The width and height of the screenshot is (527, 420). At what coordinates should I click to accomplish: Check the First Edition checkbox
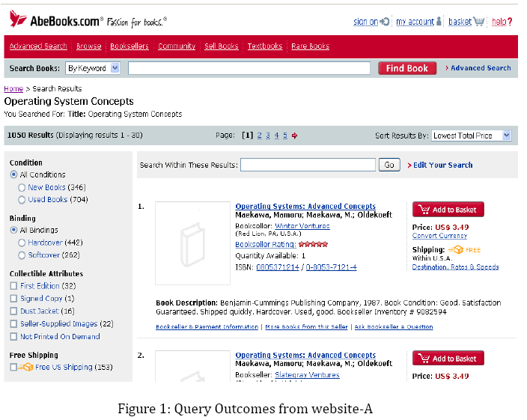point(13,286)
